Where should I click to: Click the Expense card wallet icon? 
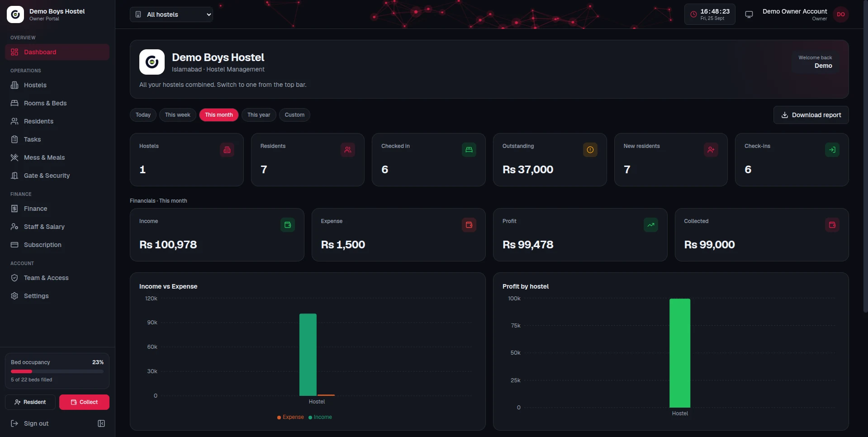point(469,225)
